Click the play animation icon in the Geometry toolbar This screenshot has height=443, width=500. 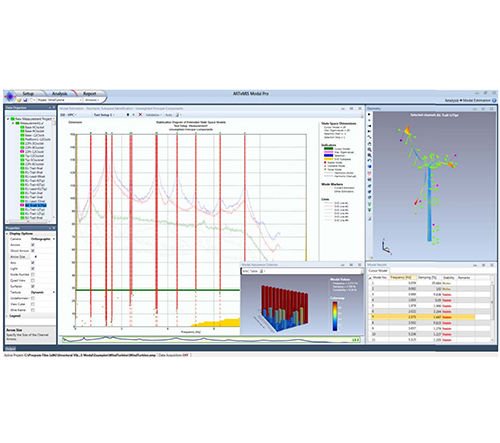[x=369, y=114]
